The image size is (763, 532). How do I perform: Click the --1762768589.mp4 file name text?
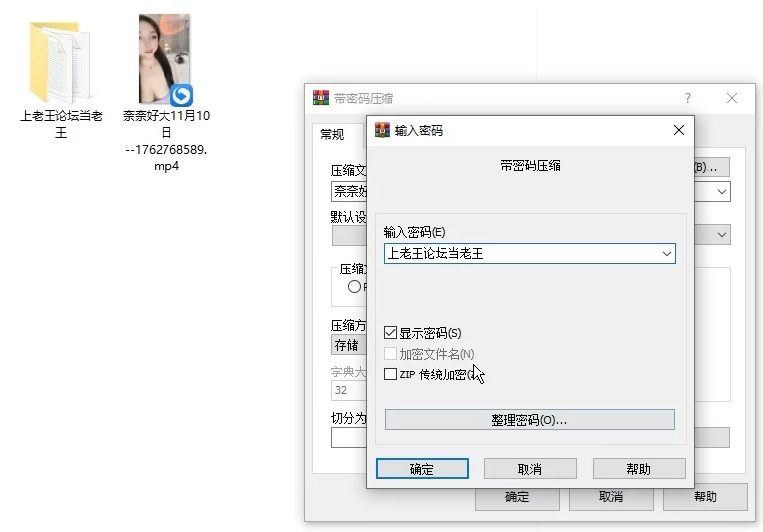click(x=166, y=158)
